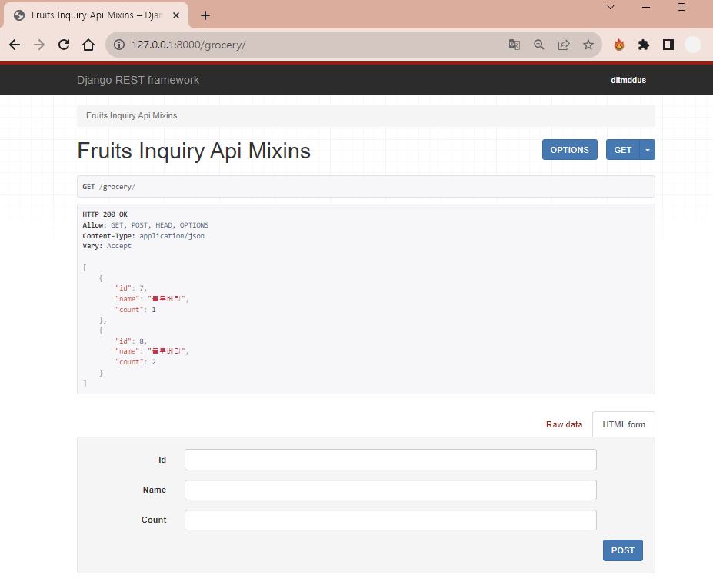Open the browser profile avatar
713x588 pixels.
[x=692, y=45]
